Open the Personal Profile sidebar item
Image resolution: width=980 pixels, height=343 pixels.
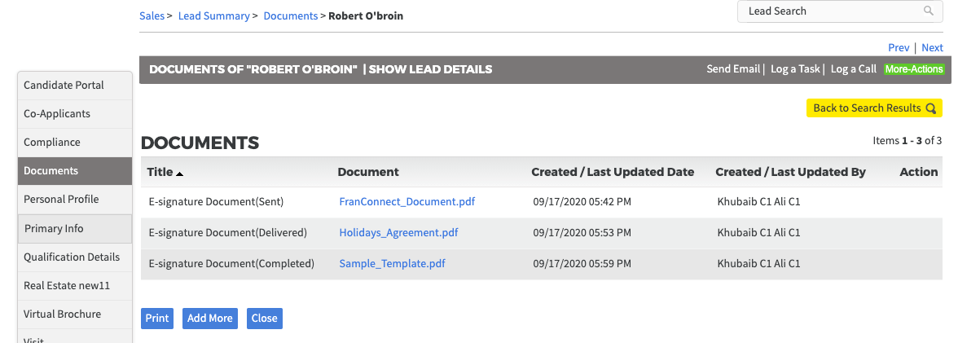point(75,200)
